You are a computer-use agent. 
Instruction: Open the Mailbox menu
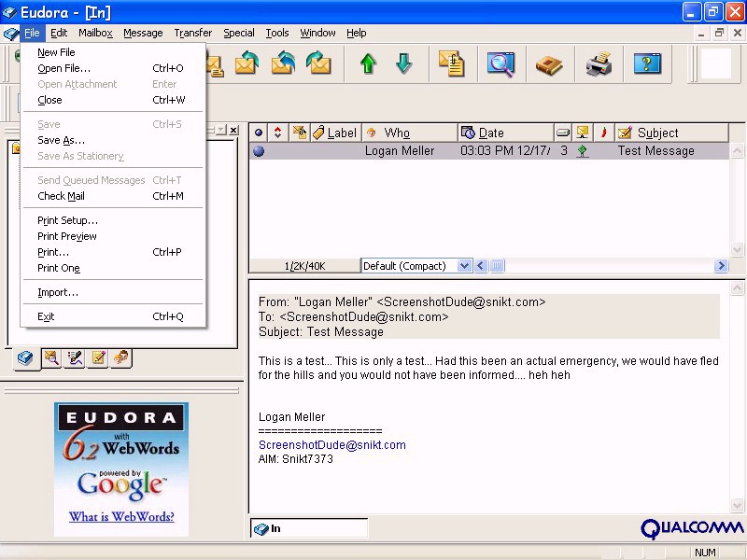point(95,33)
